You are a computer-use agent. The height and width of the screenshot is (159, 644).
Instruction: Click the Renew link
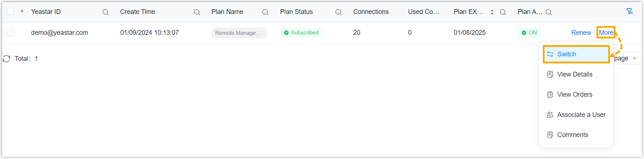pyautogui.click(x=581, y=33)
